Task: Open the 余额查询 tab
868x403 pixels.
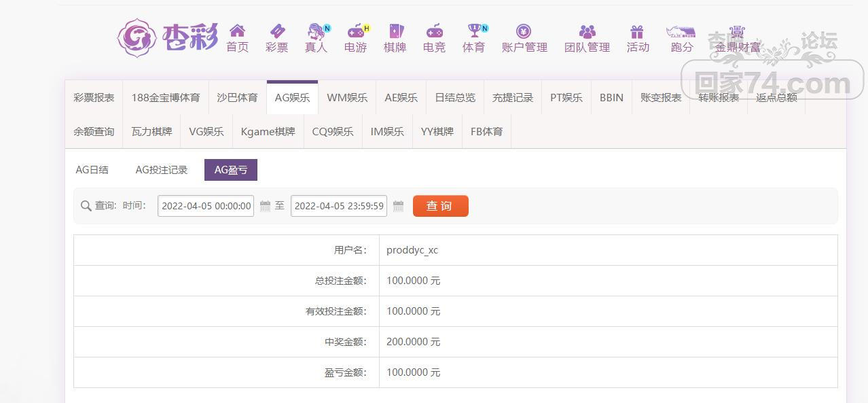Action: tap(94, 131)
